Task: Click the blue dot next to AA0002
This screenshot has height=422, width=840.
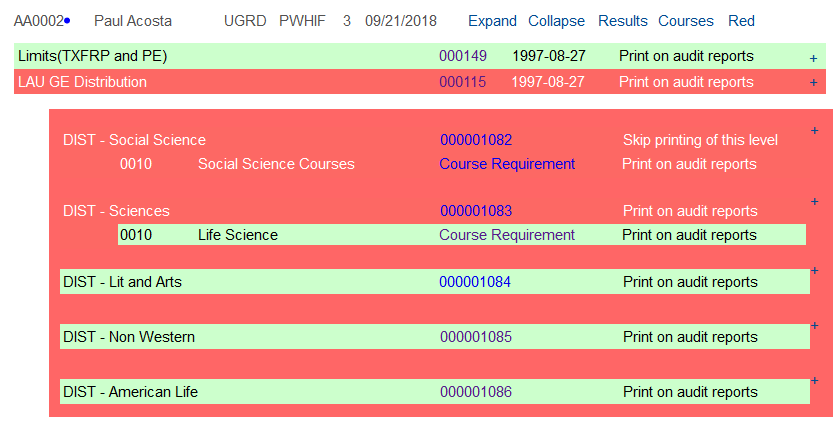Action: click(67, 21)
